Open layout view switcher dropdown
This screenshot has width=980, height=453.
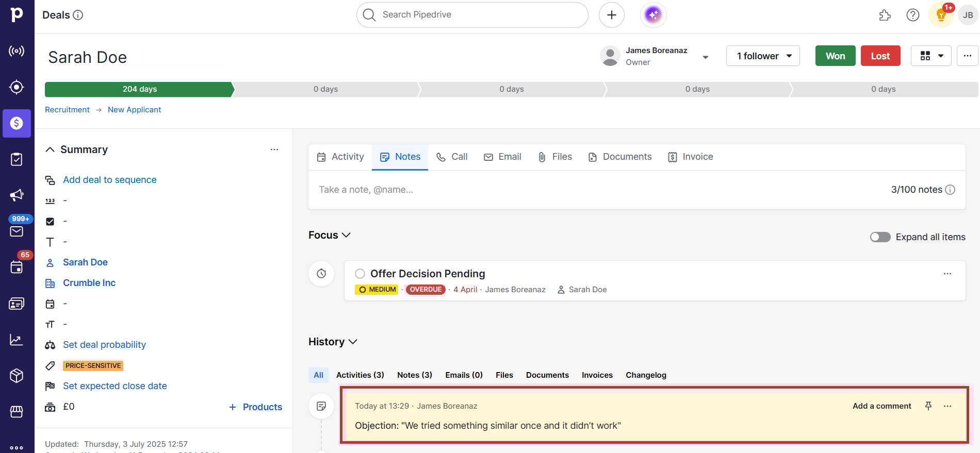click(931, 56)
